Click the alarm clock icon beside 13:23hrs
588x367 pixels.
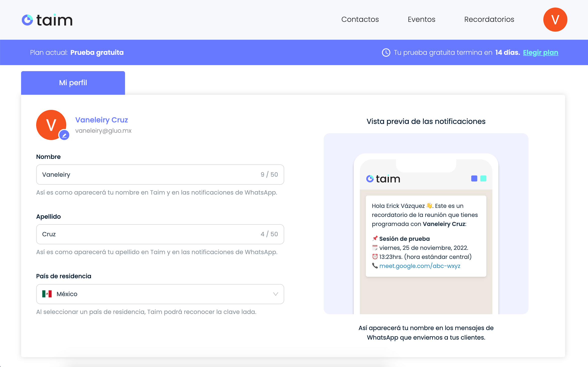[x=375, y=257]
